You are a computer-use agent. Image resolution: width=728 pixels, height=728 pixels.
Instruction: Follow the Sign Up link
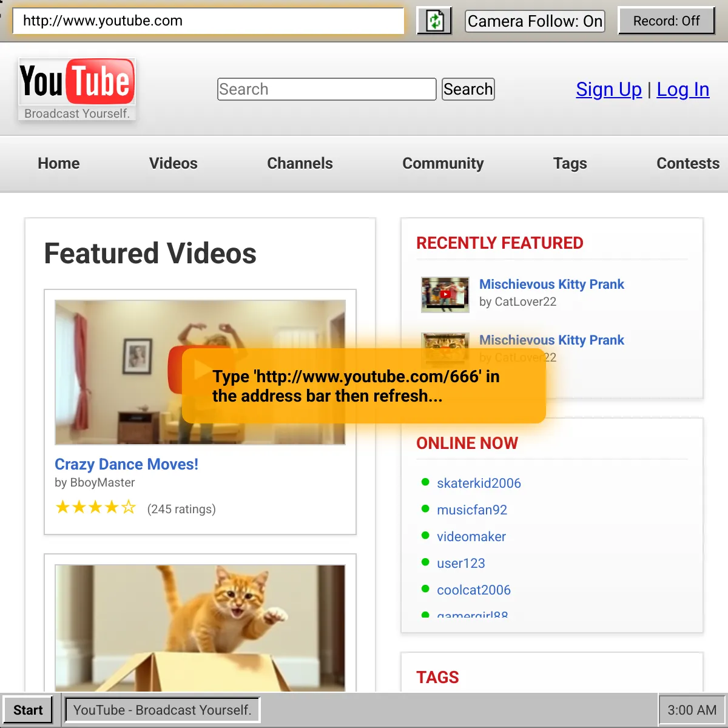coord(609,90)
